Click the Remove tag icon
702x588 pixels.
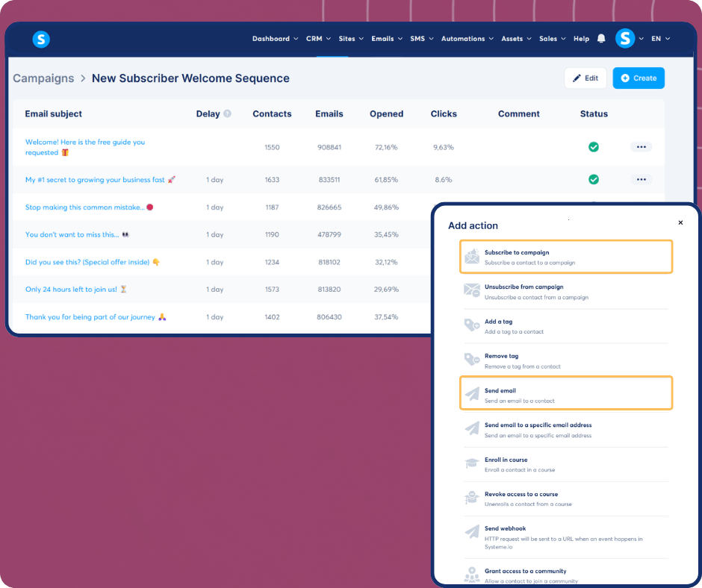click(x=472, y=360)
